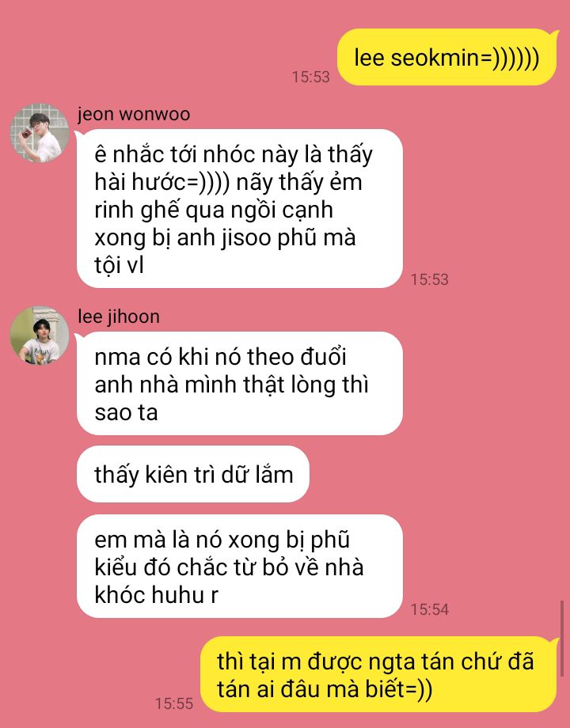This screenshot has height=728, width=570.
Task: Select the 'thấy kiên trì dữ lắm' bubble
Action: click(193, 474)
